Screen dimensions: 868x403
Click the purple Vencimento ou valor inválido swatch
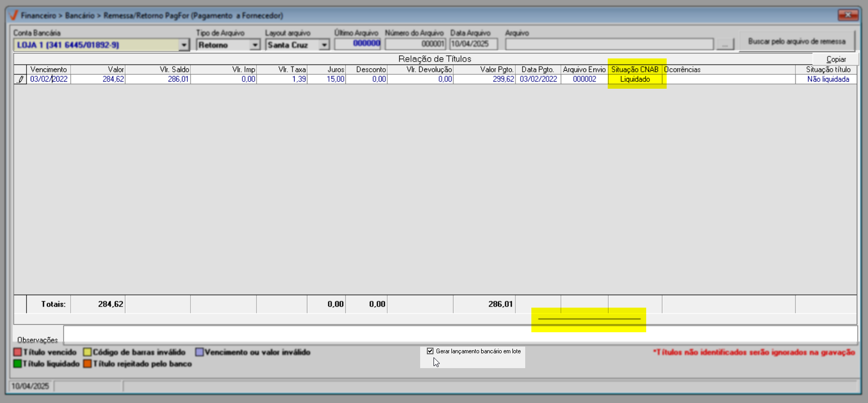tap(199, 352)
